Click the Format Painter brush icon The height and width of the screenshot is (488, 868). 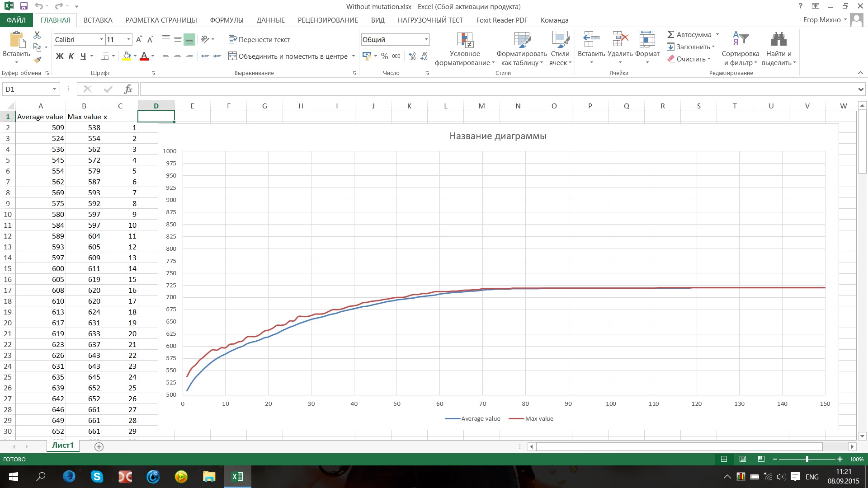pos(38,59)
